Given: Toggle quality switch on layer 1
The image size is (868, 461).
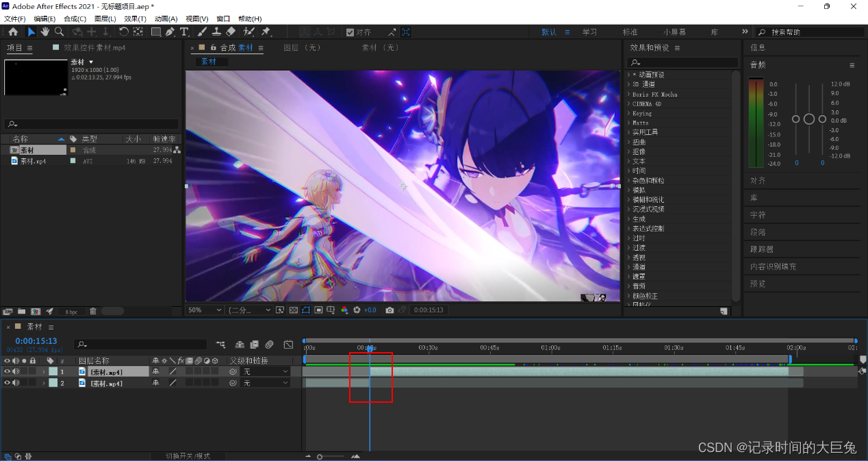Looking at the screenshot, I should click(173, 372).
